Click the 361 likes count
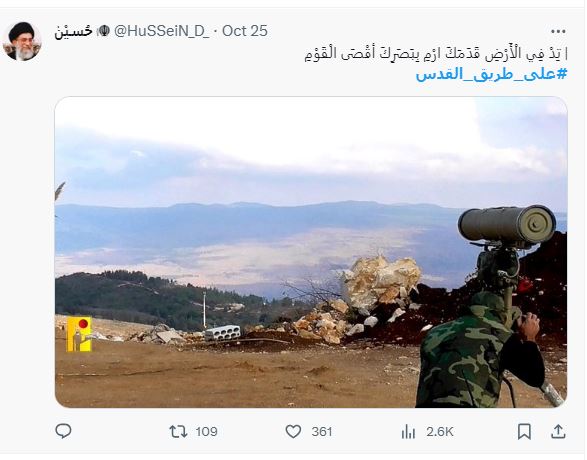 [x=322, y=432]
